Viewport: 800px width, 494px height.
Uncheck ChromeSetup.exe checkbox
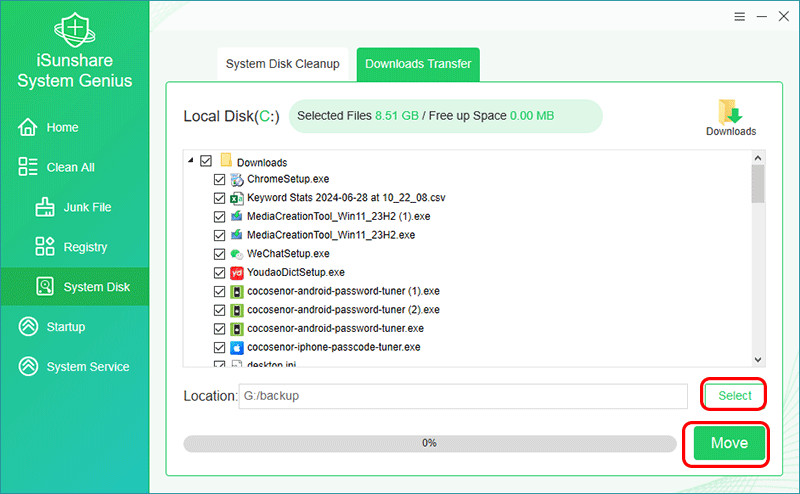tap(220, 180)
